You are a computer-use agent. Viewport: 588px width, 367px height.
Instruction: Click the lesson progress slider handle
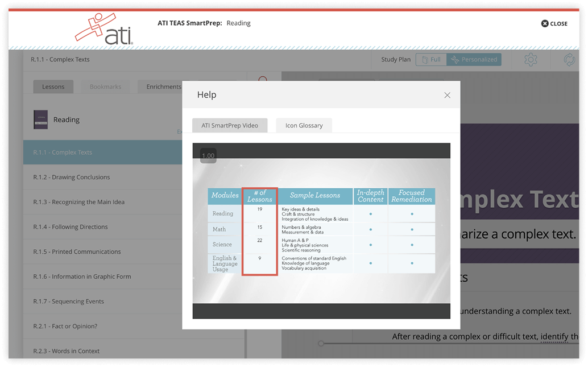click(x=321, y=343)
